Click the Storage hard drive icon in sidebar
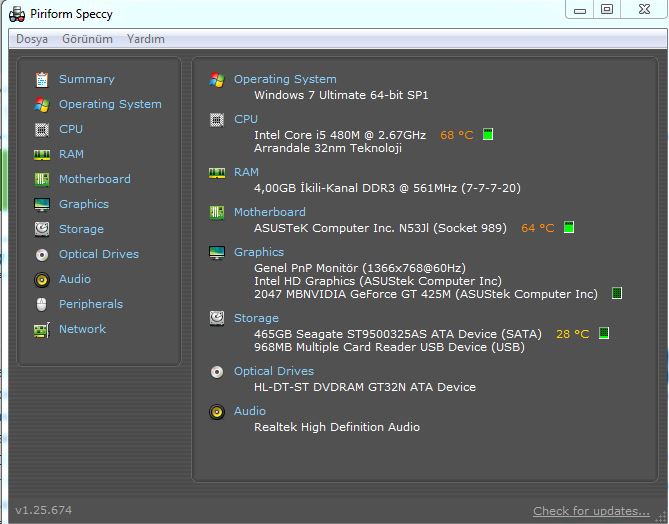Viewport: 669px width, 524px height. 42,229
